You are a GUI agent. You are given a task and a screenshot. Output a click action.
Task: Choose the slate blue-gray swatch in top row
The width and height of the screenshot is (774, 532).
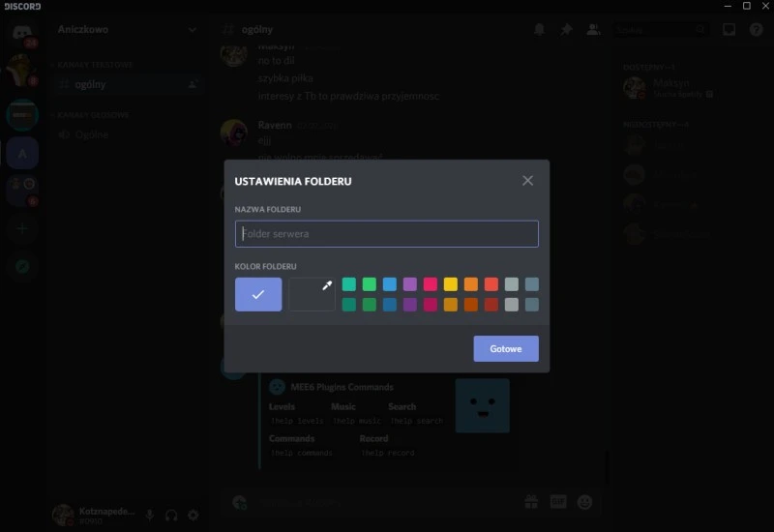(531, 283)
